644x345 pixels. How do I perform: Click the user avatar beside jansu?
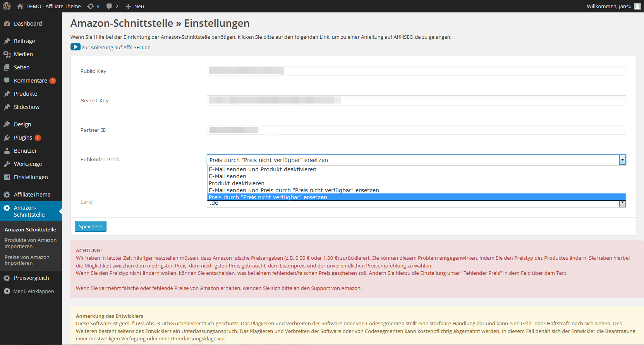637,6
